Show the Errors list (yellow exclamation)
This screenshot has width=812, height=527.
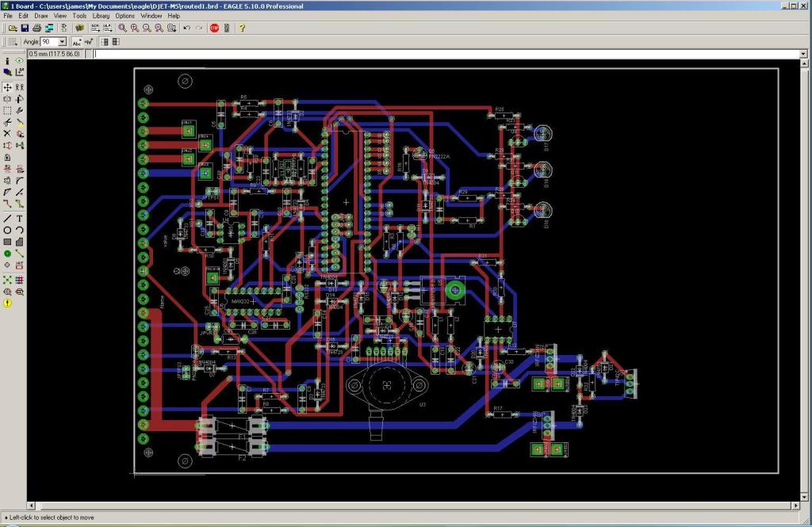[x=7, y=304]
